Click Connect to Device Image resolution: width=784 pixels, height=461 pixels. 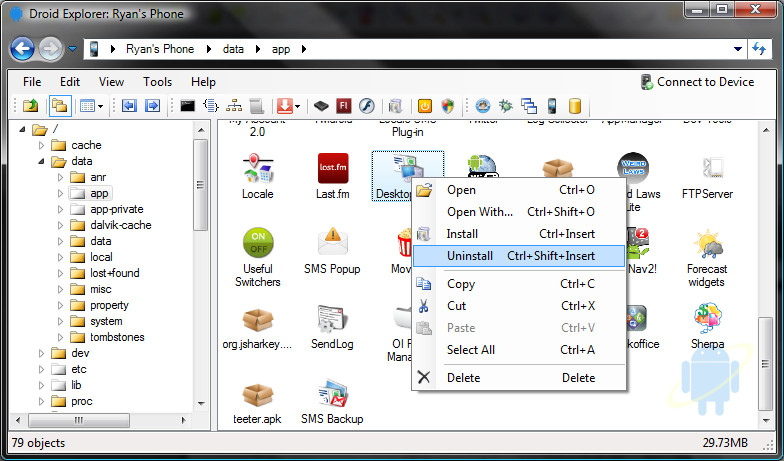pyautogui.click(x=698, y=82)
